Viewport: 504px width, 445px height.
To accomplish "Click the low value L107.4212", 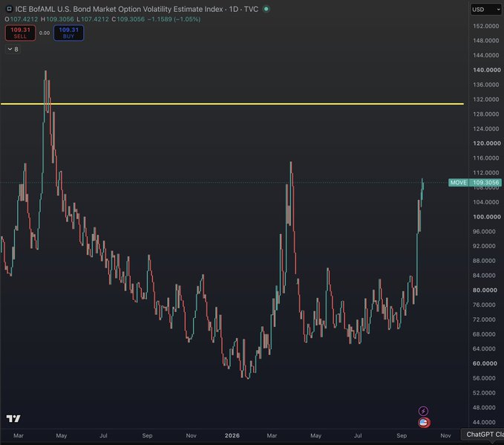I will coord(93,19).
